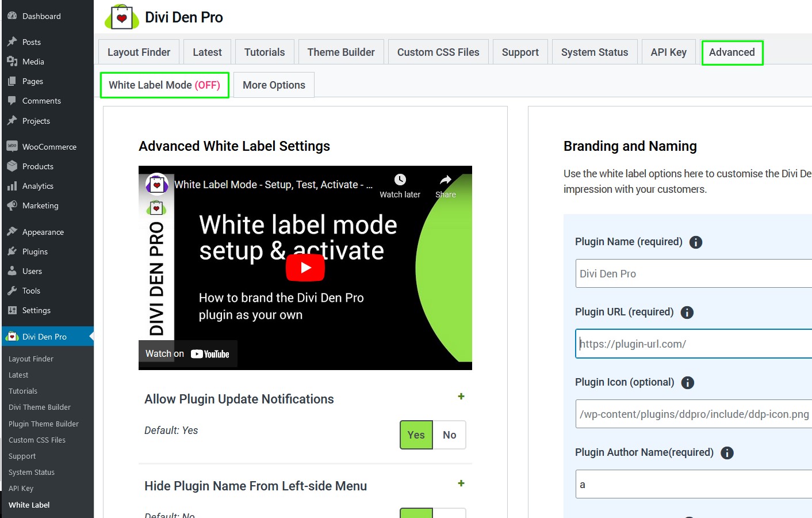Click info icon next to Plugin Icon label

pyautogui.click(x=687, y=383)
